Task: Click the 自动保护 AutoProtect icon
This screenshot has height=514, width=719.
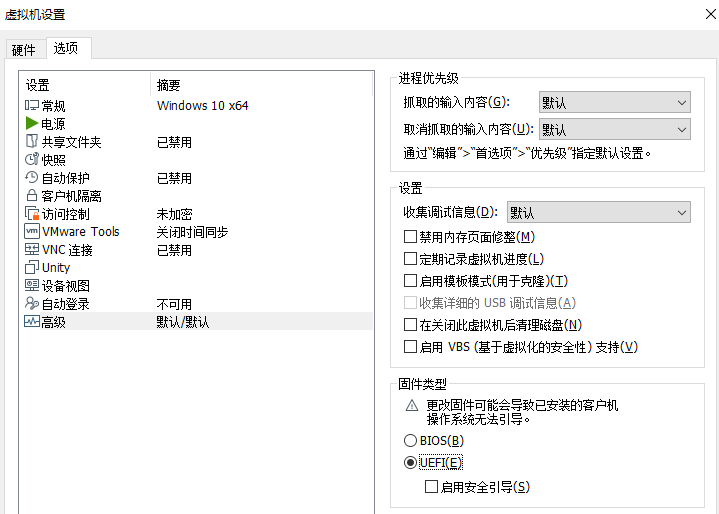Action: click(32, 177)
